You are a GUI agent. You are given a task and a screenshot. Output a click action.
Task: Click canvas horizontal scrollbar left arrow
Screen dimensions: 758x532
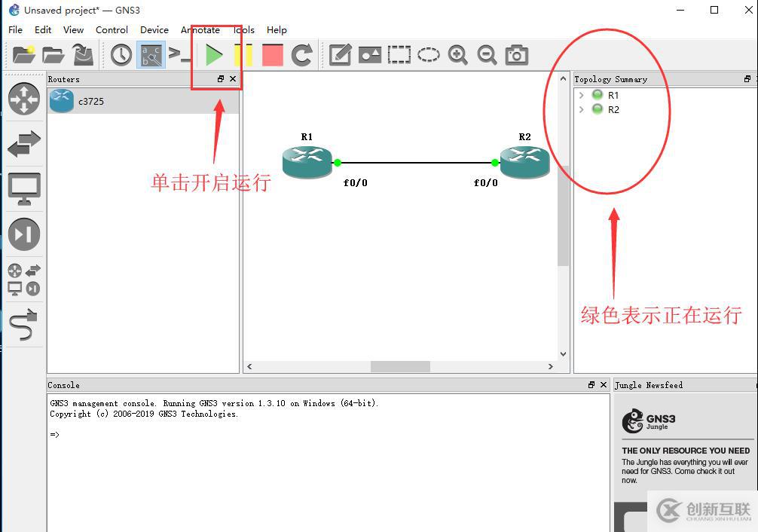(249, 366)
